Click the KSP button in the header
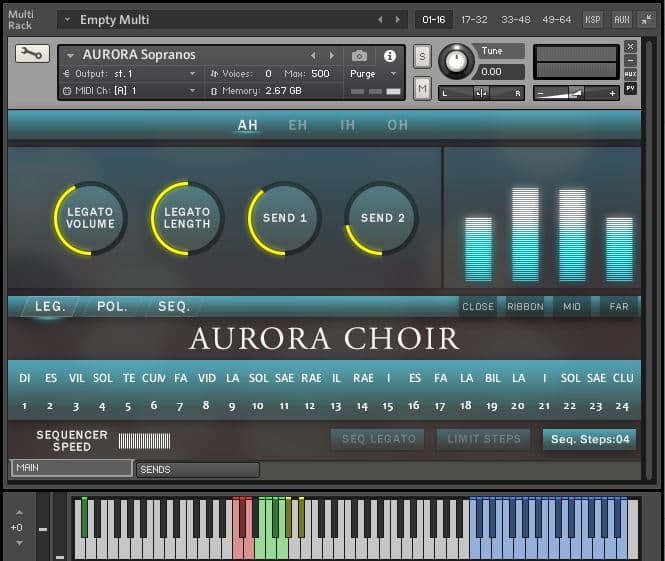This screenshot has height=561, width=665. [x=593, y=19]
